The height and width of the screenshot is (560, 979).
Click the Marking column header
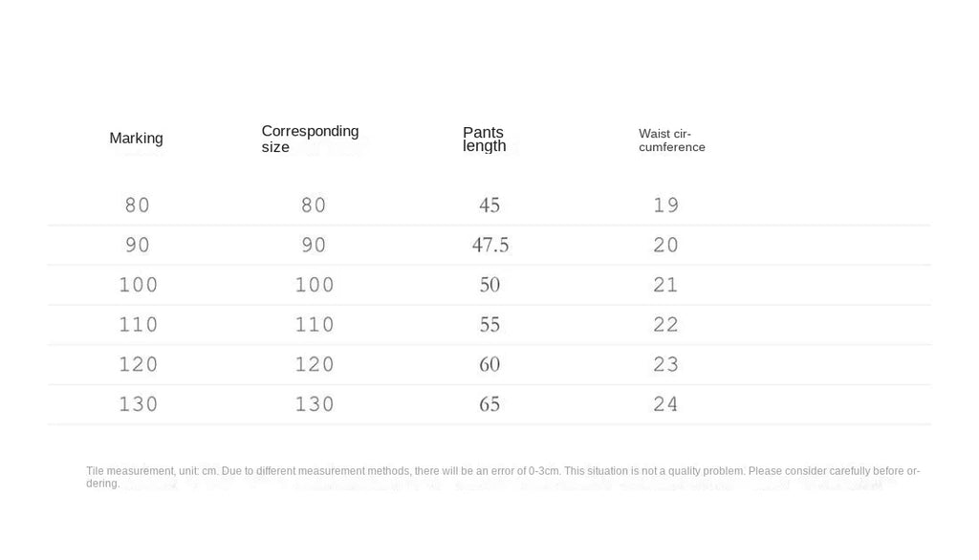pyautogui.click(x=136, y=139)
